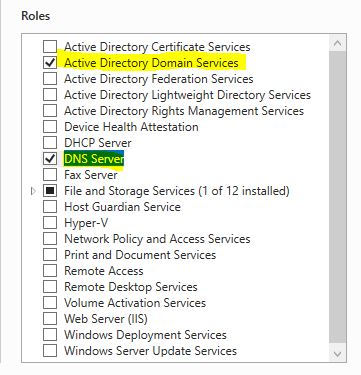Uncheck the DNS Server checkbox
The width and height of the screenshot is (361, 375).
point(50,159)
